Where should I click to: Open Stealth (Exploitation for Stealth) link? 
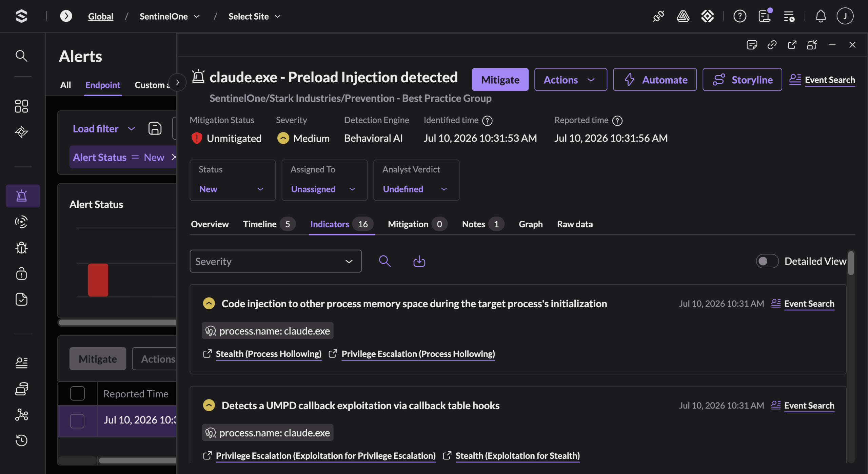[x=517, y=456]
